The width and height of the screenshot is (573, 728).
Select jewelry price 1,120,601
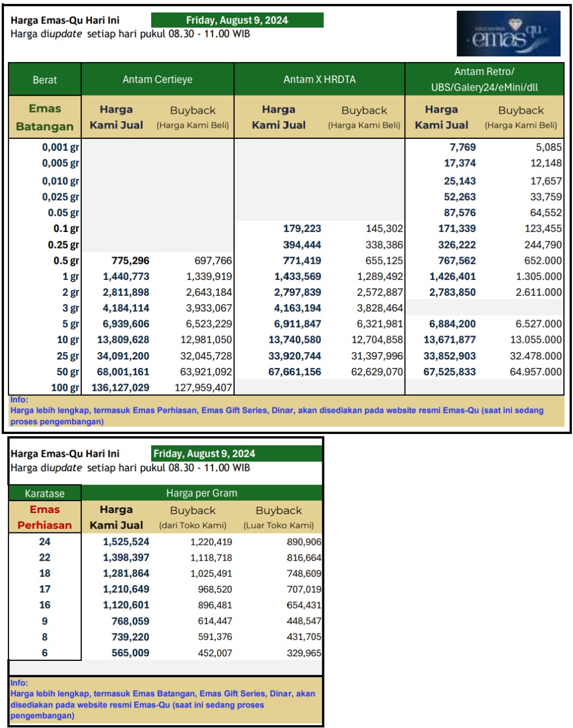[x=126, y=605]
